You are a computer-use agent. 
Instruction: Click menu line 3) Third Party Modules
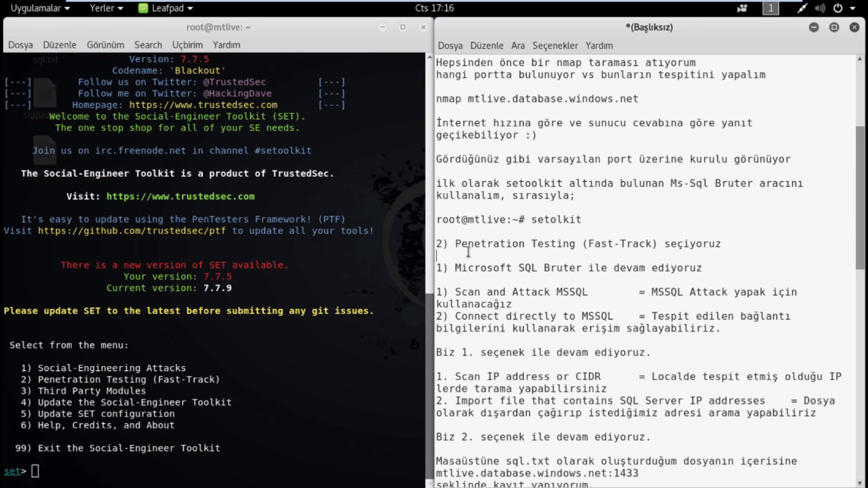[x=83, y=391]
